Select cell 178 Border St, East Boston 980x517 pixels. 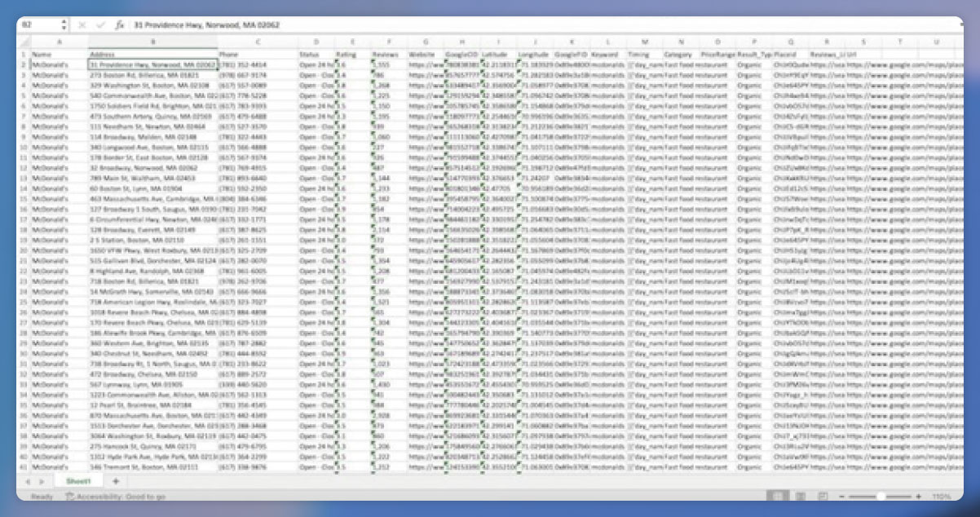[152, 157]
